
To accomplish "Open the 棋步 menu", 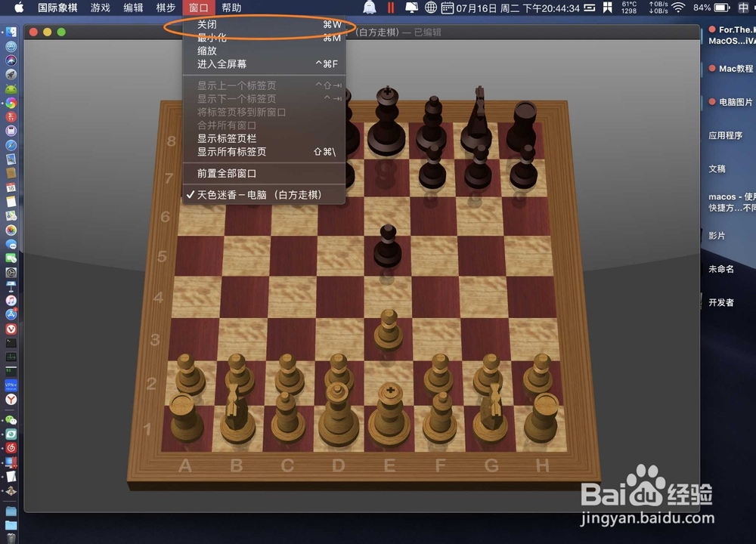I will tap(165, 8).
